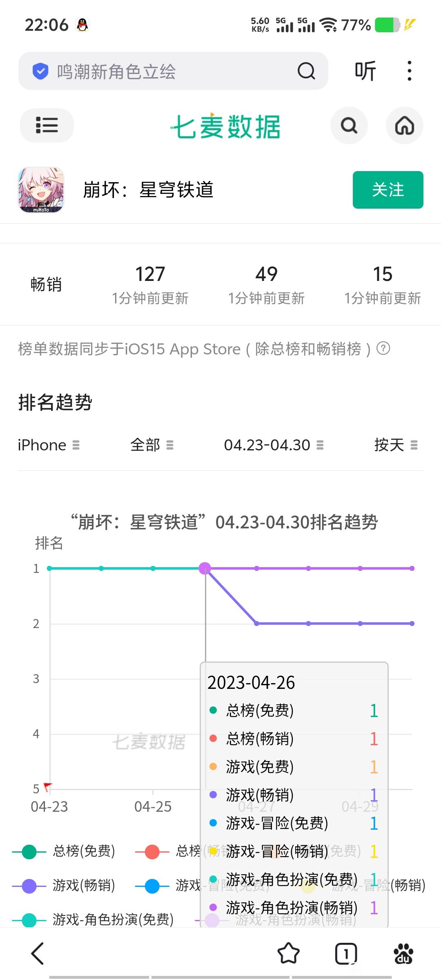Open the 全部 category filter dropdown
Viewport: 441px width, 980px height.
click(x=152, y=445)
